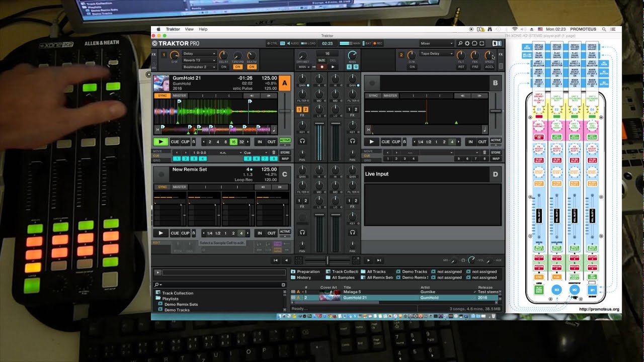Enable headphone cue on channel A
The image size is (644, 362).
(302, 142)
